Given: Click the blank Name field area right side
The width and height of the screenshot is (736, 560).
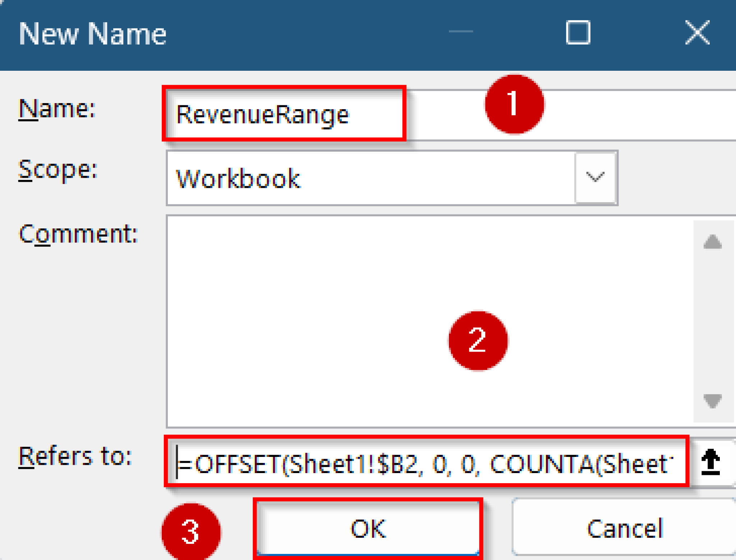Looking at the screenshot, I should 640,115.
